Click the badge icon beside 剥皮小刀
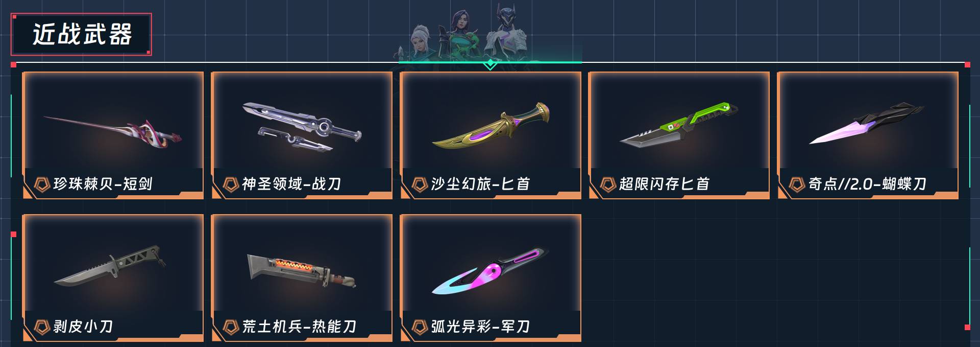Screen dimensions: 980x347 41,327
